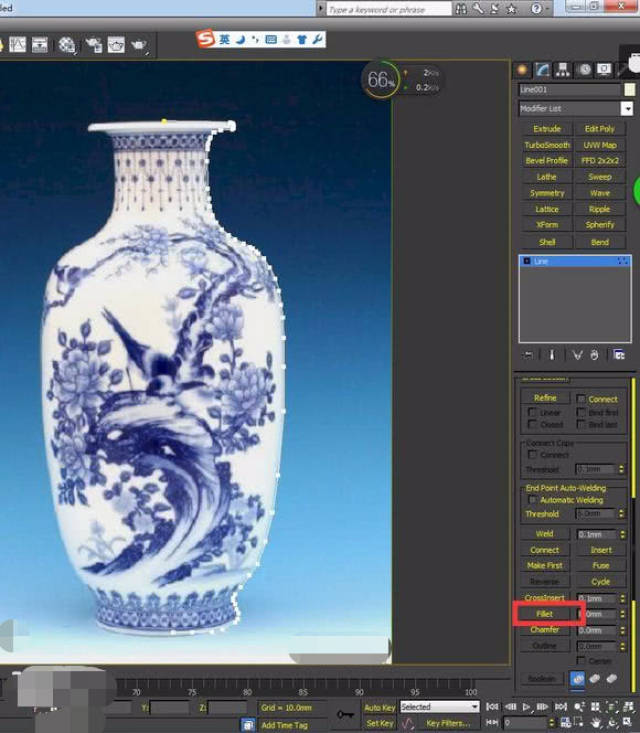The image size is (640, 733).
Task: Enable the Automatic Welding checkbox
Action: 532,499
